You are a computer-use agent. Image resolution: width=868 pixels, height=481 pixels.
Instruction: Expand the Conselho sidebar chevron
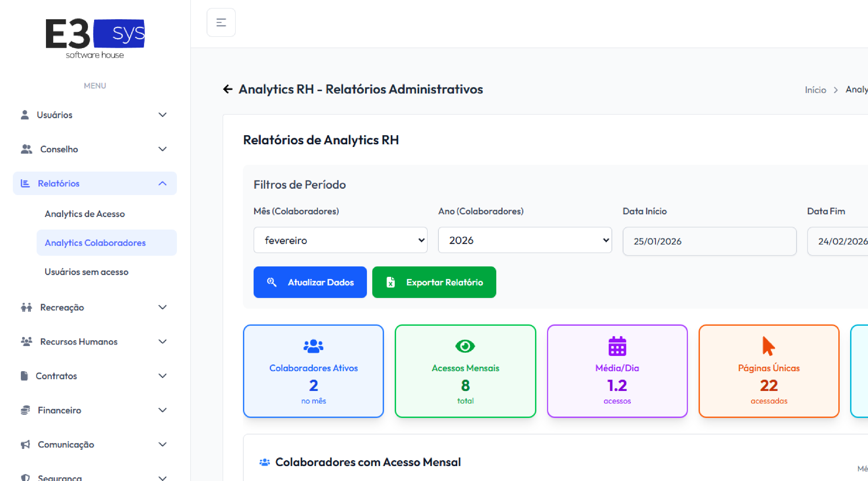tap(162, 149)
